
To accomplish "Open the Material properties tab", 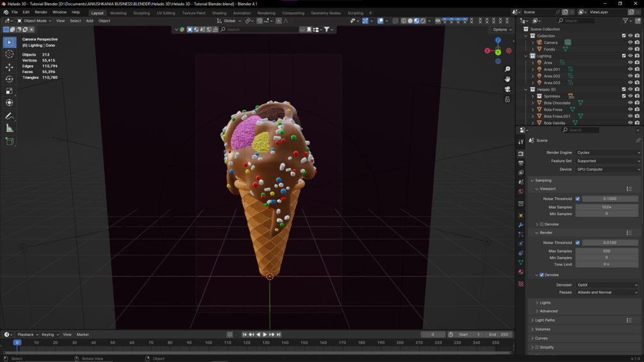I will click(521, 272).
